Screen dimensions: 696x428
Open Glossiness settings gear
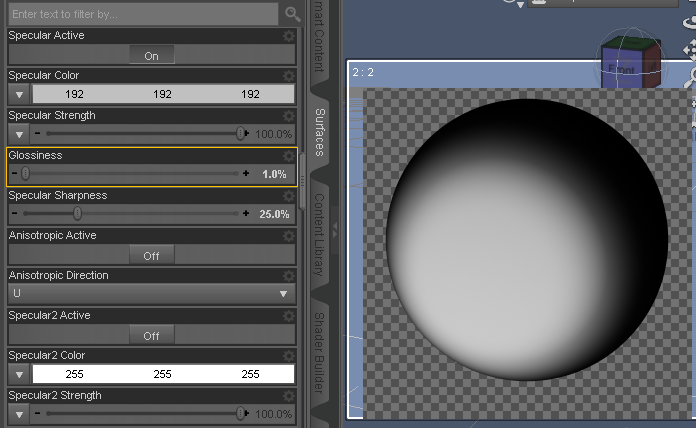coord(289,156)
